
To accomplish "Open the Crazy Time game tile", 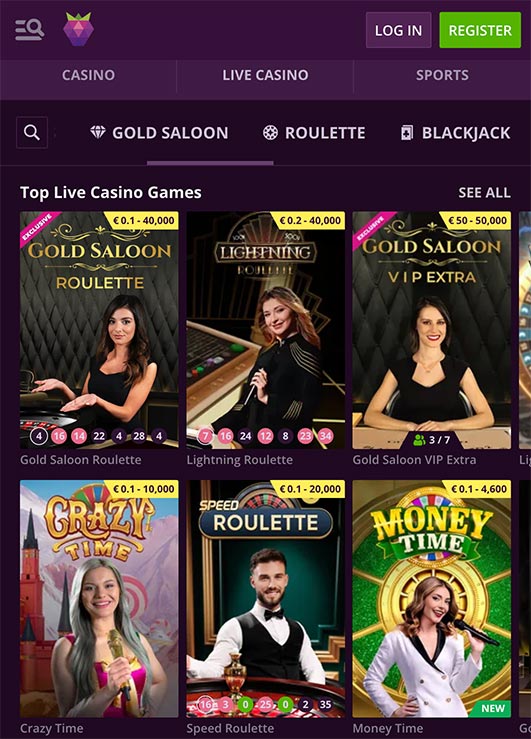I will click(x=99, y=599).
